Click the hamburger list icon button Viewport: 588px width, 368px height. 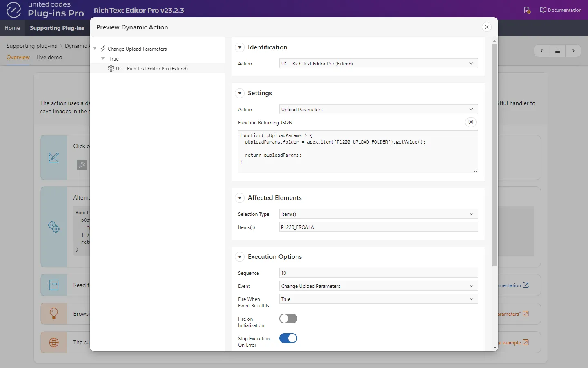click(557, 51)
